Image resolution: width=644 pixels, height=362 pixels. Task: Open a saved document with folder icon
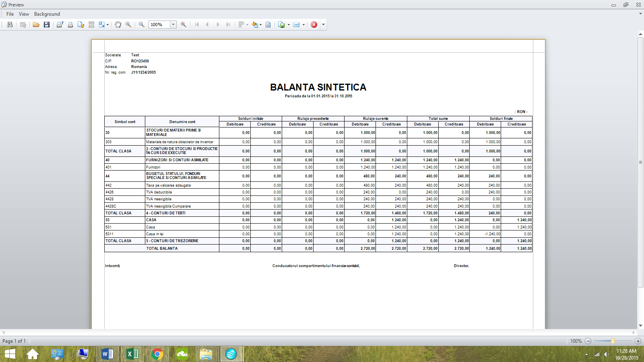(36, 25)
